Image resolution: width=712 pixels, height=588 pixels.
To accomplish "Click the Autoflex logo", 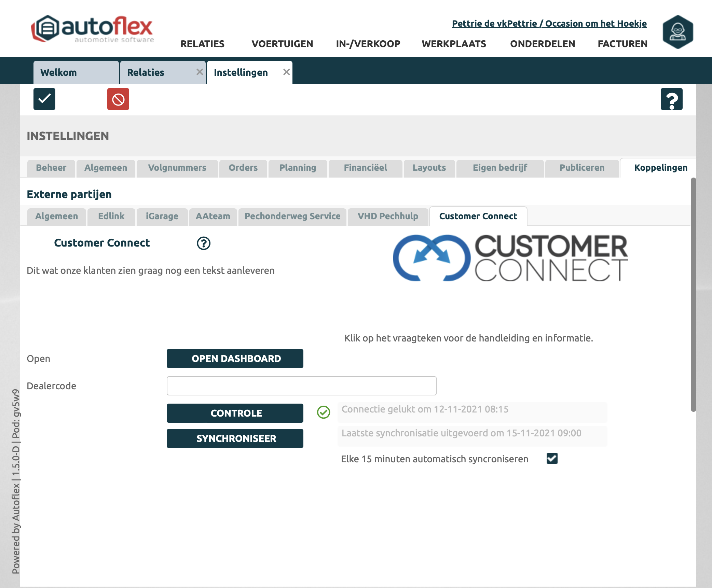I will point(92,29).
